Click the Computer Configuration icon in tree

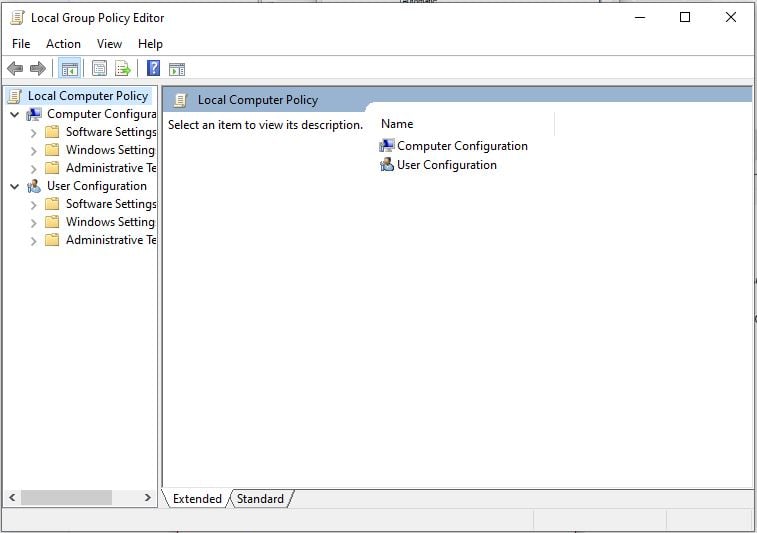34,114
